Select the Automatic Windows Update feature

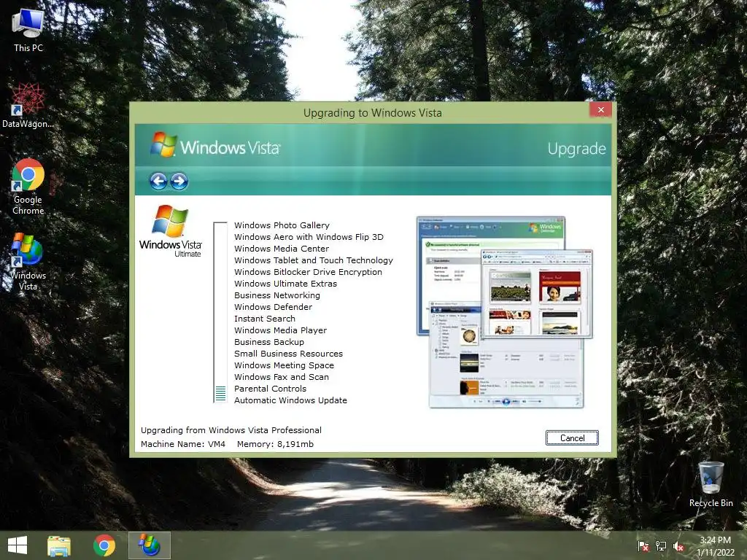[290, 400]
